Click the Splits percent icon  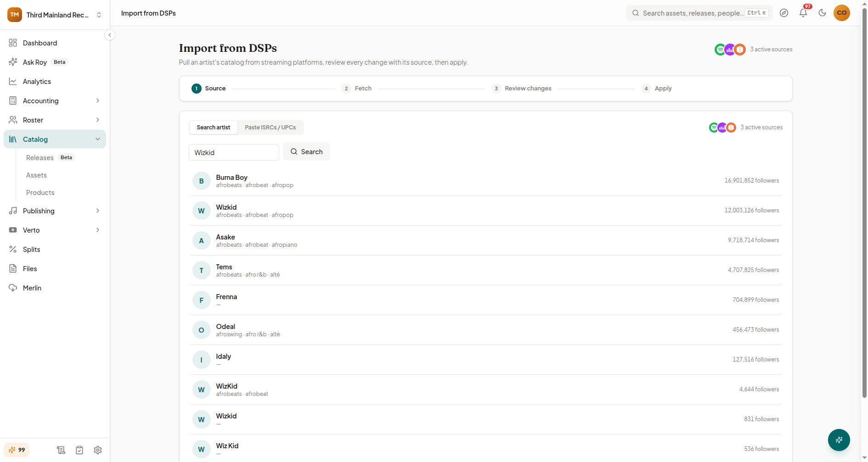click(x=13, y=249)
